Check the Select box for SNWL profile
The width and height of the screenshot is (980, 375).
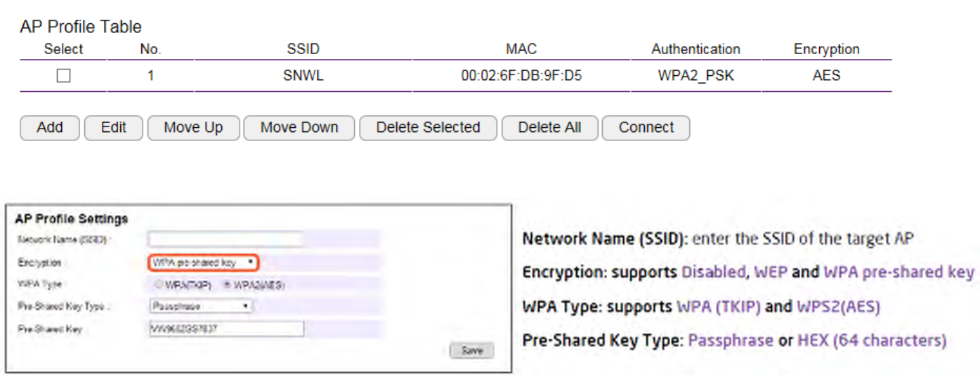click(63, 76)
